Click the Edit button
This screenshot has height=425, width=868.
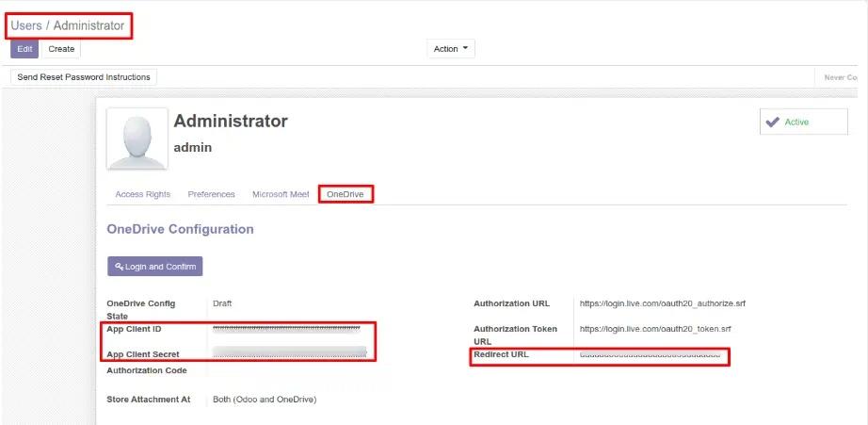24,49
